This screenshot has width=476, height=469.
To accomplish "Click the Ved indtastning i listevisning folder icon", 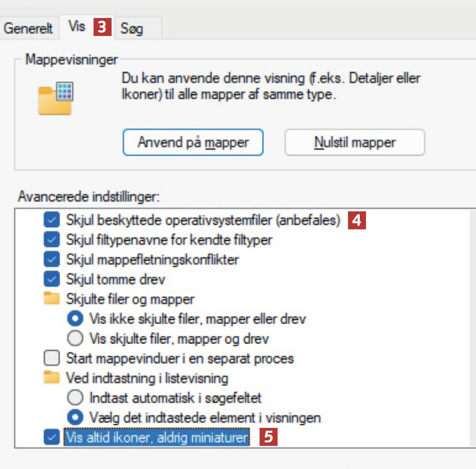I will pyautogui.click(x=51, y=378).
